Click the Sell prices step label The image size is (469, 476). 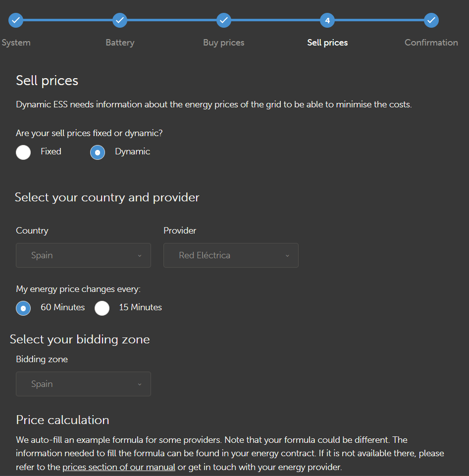pos(327,43)
